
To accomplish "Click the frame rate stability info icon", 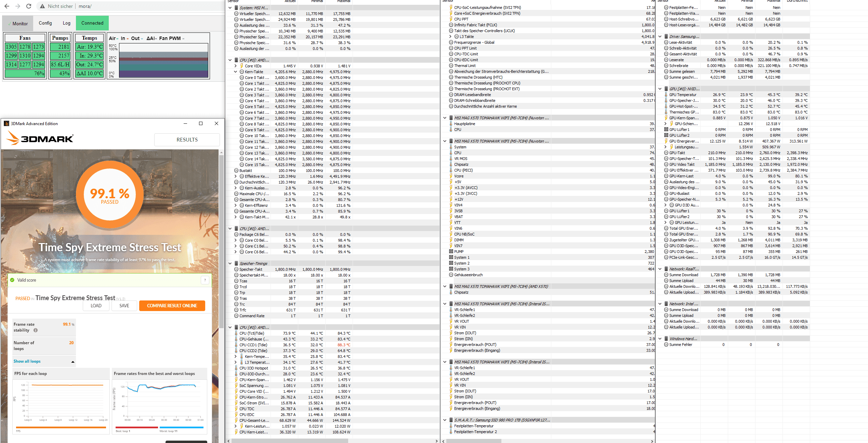I will coord(36,330).
